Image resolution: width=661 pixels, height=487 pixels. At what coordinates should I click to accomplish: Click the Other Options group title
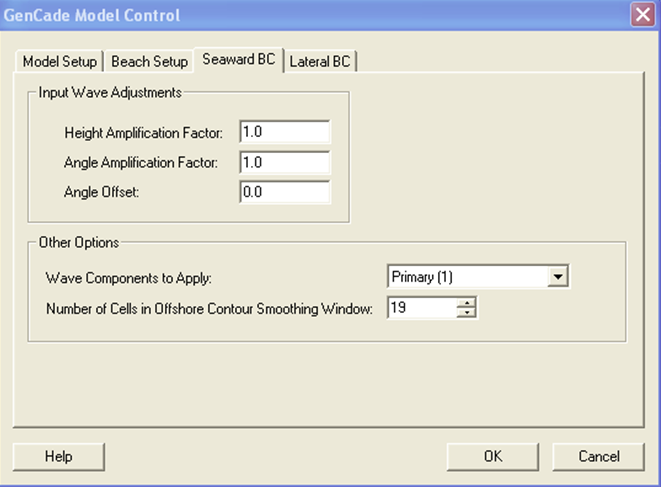(x=79, y=242)
